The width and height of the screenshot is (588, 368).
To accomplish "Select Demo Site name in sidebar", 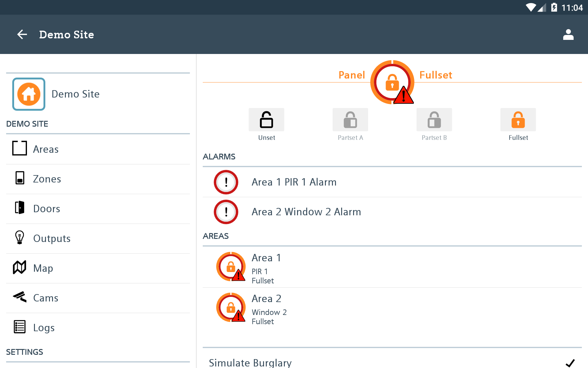I will (x=75, y=94).
